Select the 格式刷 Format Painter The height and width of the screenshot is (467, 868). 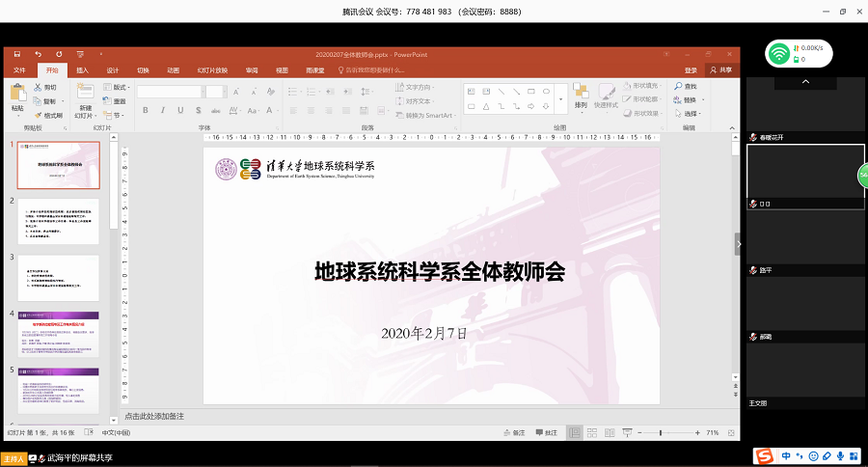[x=48, y=115]
